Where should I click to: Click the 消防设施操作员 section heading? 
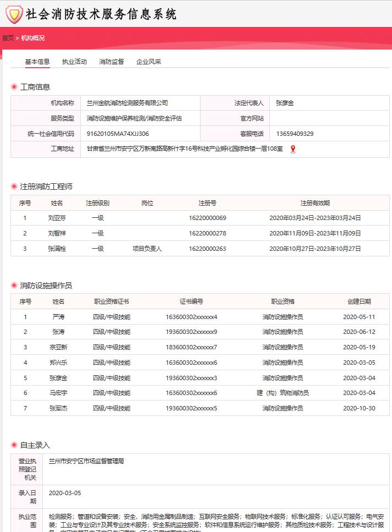pos(46,286)
